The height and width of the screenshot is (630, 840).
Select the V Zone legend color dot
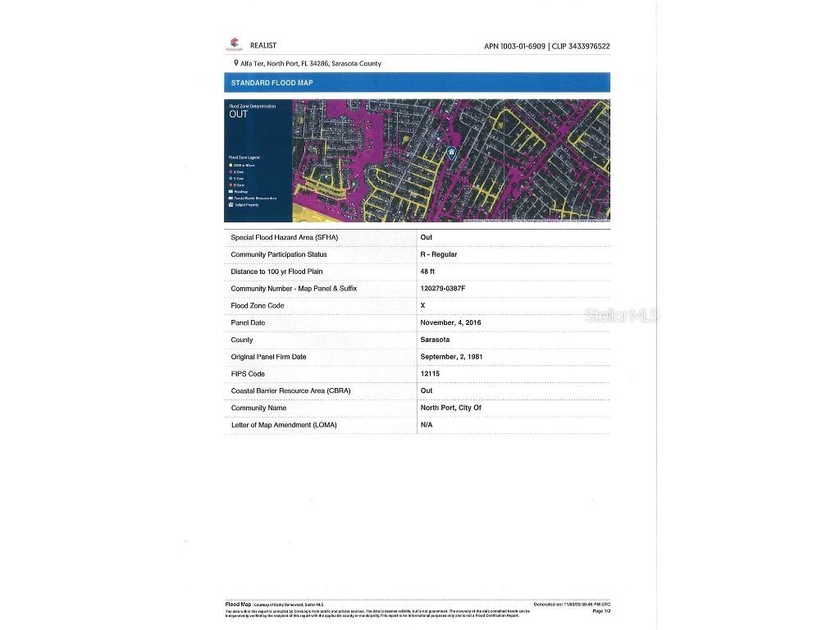[x=231, y=179]
